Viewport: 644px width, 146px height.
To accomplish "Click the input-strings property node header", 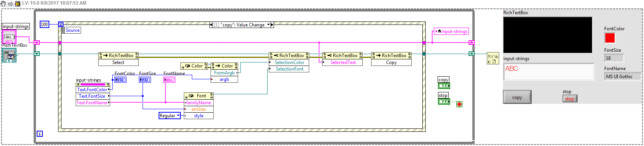I will (93, 84).
